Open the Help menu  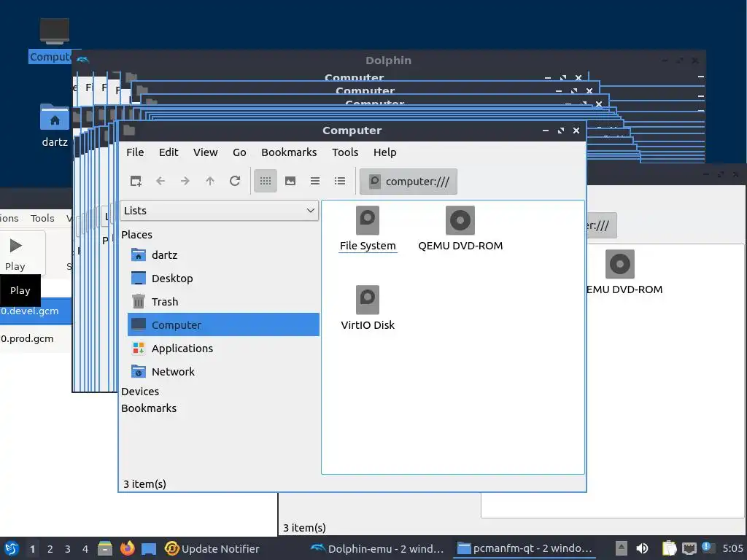(x=385, y=152)
